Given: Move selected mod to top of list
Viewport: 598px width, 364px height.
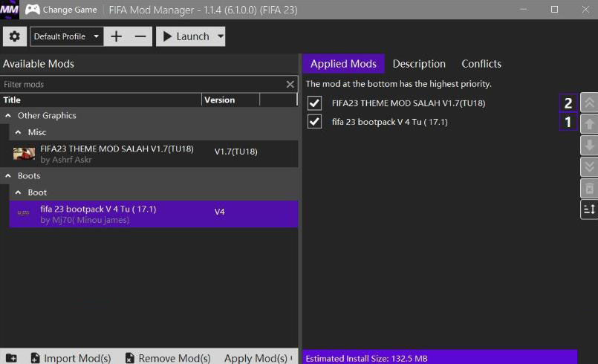Looking at the screenshot, I should pyautogui.click(x=589, y=103).
